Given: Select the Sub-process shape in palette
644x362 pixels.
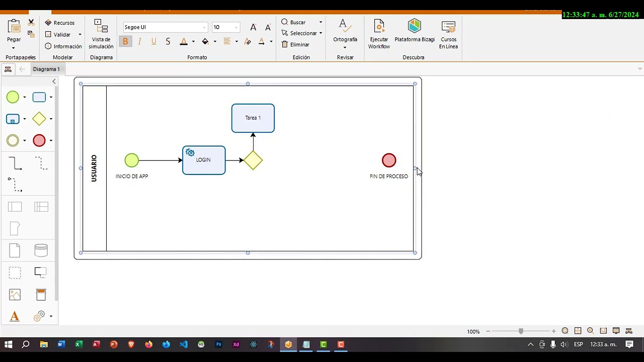Looking at the screenshot, I should click(13, 119).
